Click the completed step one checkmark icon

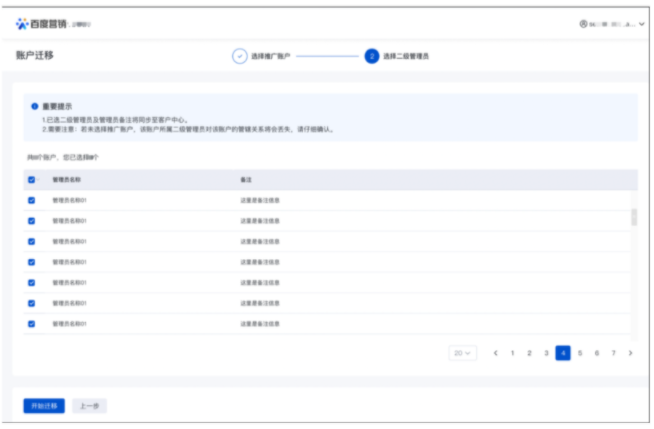click(x=239, y=56)
